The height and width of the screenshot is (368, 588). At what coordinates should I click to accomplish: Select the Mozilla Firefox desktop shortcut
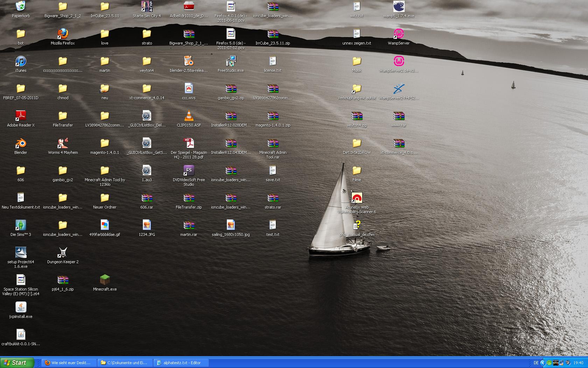pyautogui.click(x=63, y=34)
